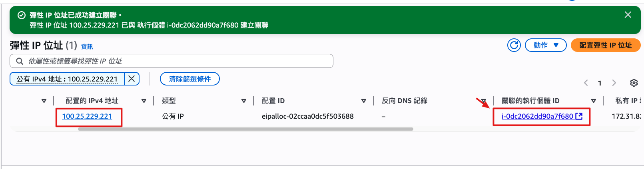Go to next page arrow
Image resolution: width=644 pixels, height=169 pixels.
click(x=614, y=83)
